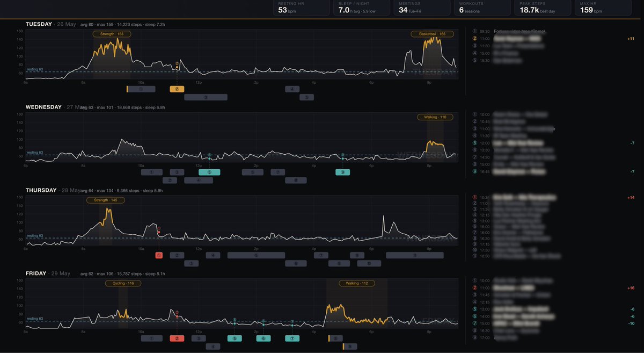The width and height of the screenshot is (644, 353).
Task: Select Friday's meeting block 9
Action: pyautogui.click(x=350, y=347)
